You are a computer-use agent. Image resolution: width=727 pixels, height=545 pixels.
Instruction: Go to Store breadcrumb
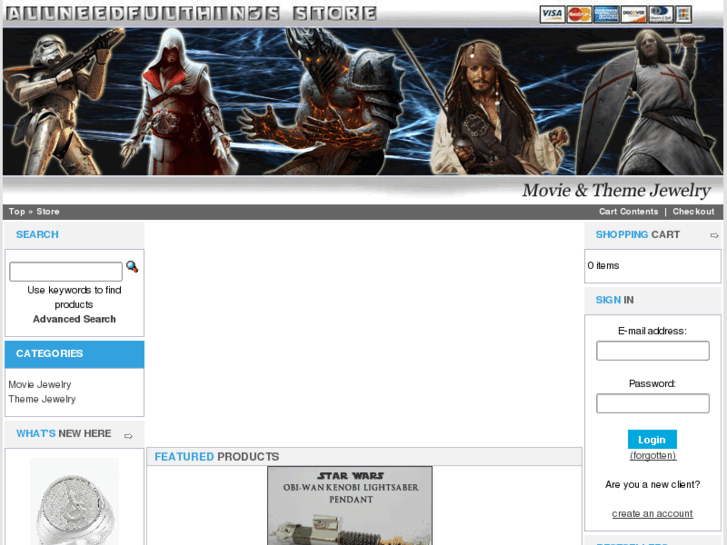tap(48, 212)
